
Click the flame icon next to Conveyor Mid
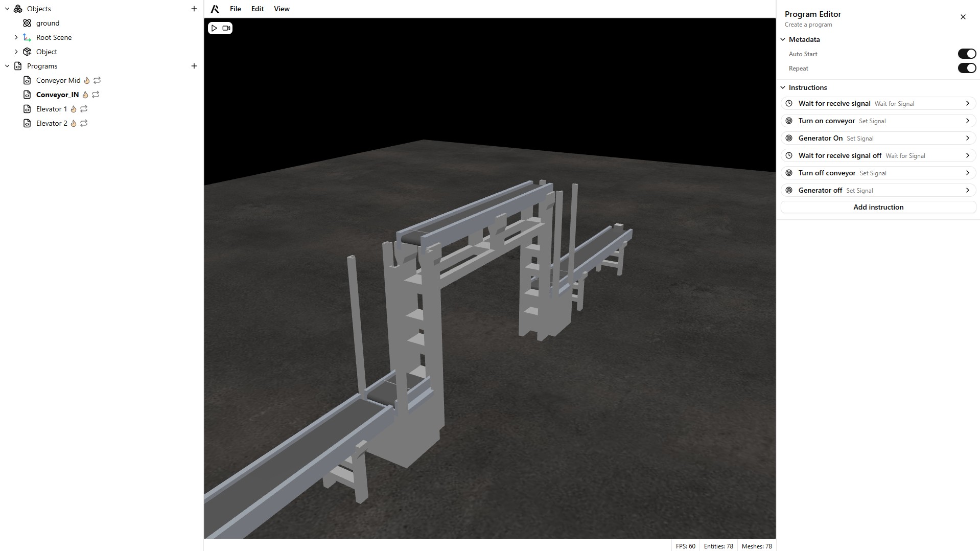click(x=87, y=80)
